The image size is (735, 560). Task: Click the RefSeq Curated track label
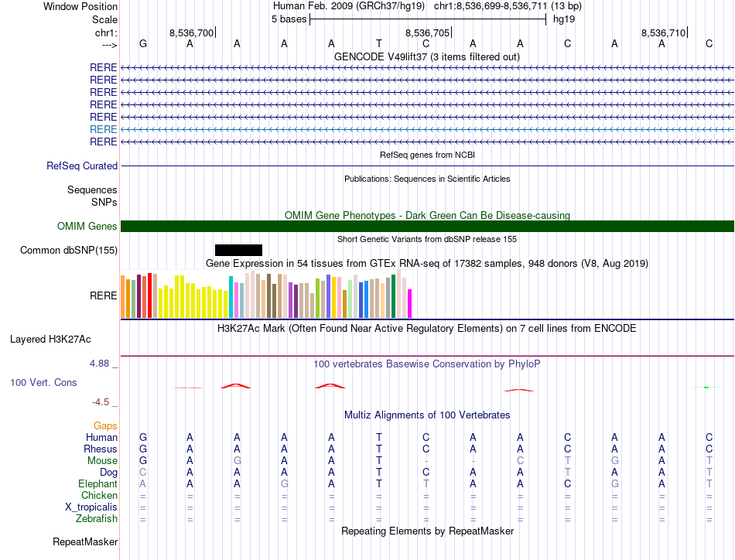tap(82, 166)
